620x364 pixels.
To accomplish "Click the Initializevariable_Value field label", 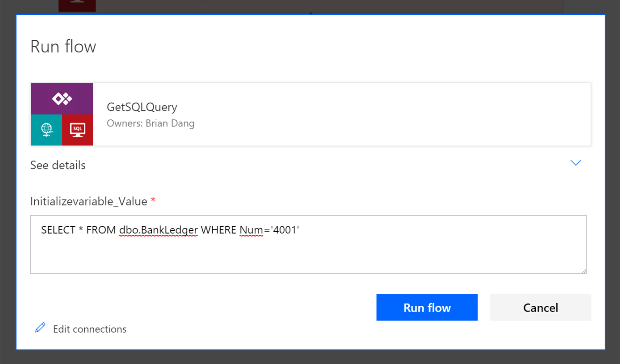I will click(x=89, y=201).
